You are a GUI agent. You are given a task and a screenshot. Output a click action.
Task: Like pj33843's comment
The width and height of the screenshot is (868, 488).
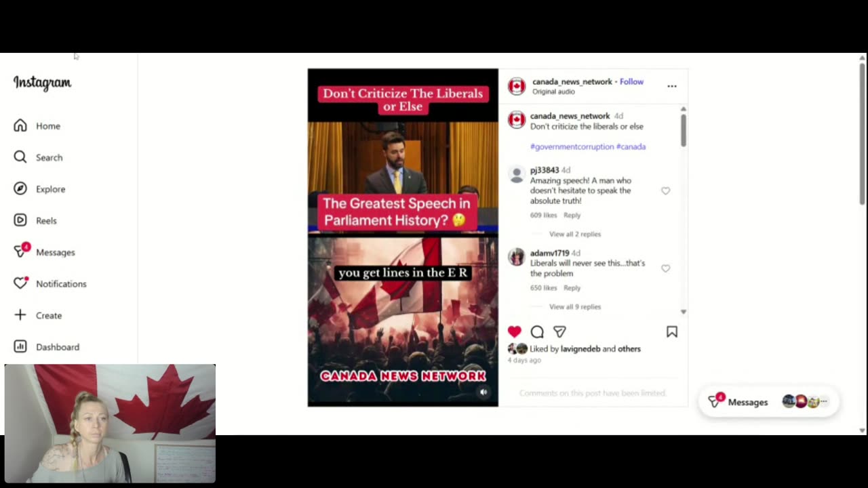pyautogui.click(x=665, y=191)
